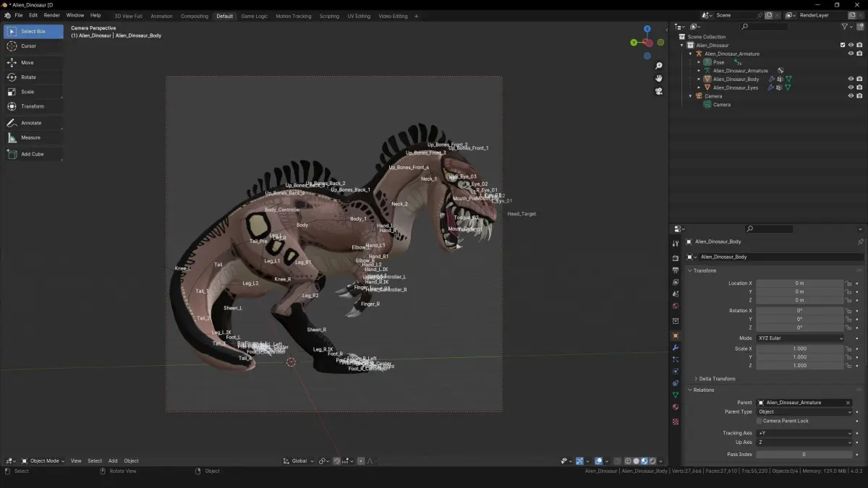The image size is (868, 488).
Task: Open the Scene properties tab icon
Action: coord(676,294)
